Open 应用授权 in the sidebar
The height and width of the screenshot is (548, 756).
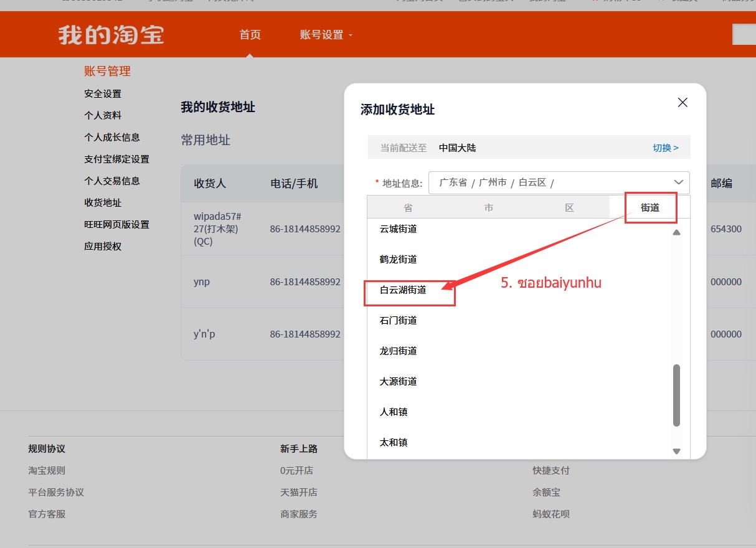103,247
